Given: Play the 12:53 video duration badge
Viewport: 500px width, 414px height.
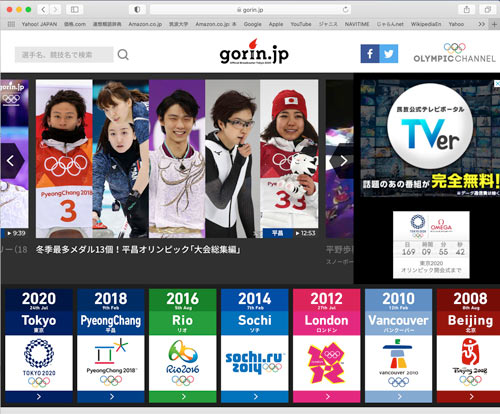Looking at the screenshot, I should pos(305,233).
